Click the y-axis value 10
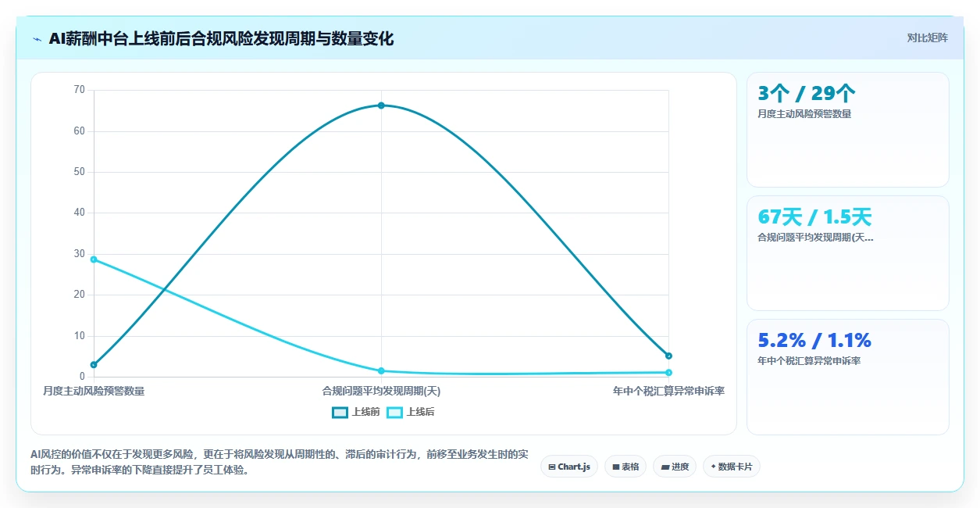 pos(79,336)
